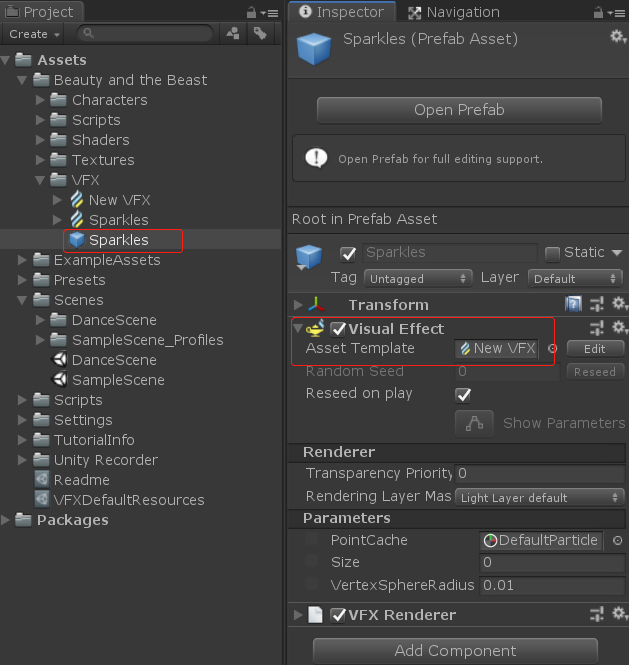This screenshot has height=665, width=629.
Task: Toggle the Static checkbox
Action: point(552,252)
